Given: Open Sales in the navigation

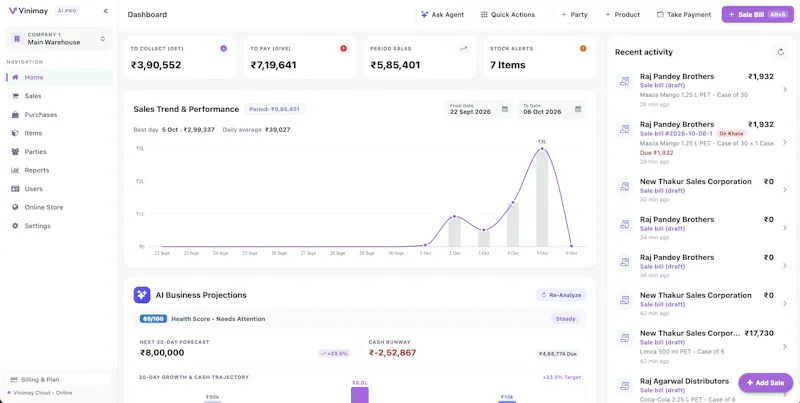Looking at the screenshot, I should coord(59,96).
